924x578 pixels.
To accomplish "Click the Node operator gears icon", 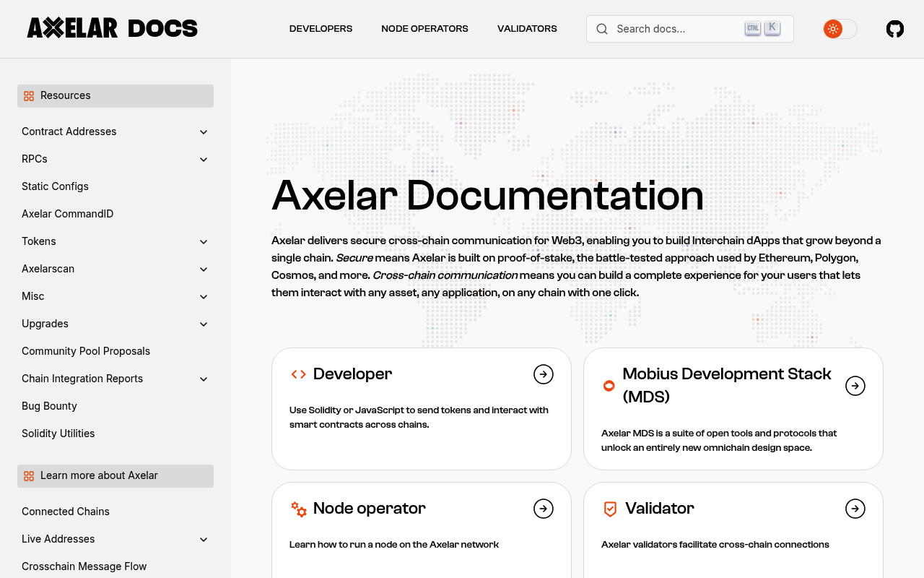I will click(298, 509).
